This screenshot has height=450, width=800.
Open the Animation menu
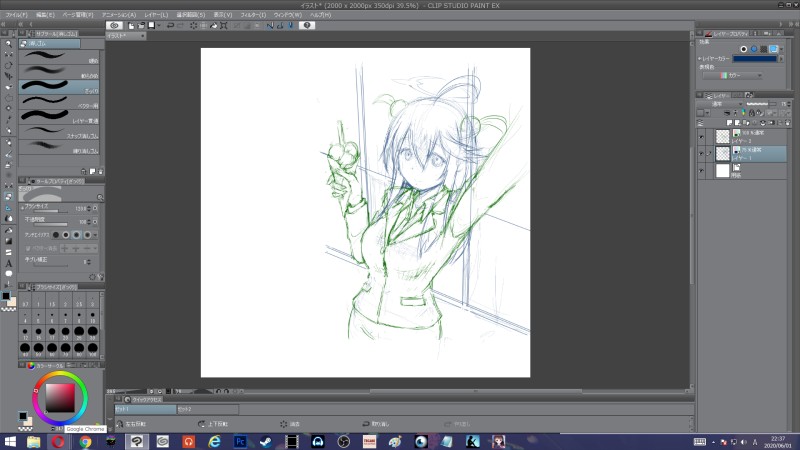(119, 15)
